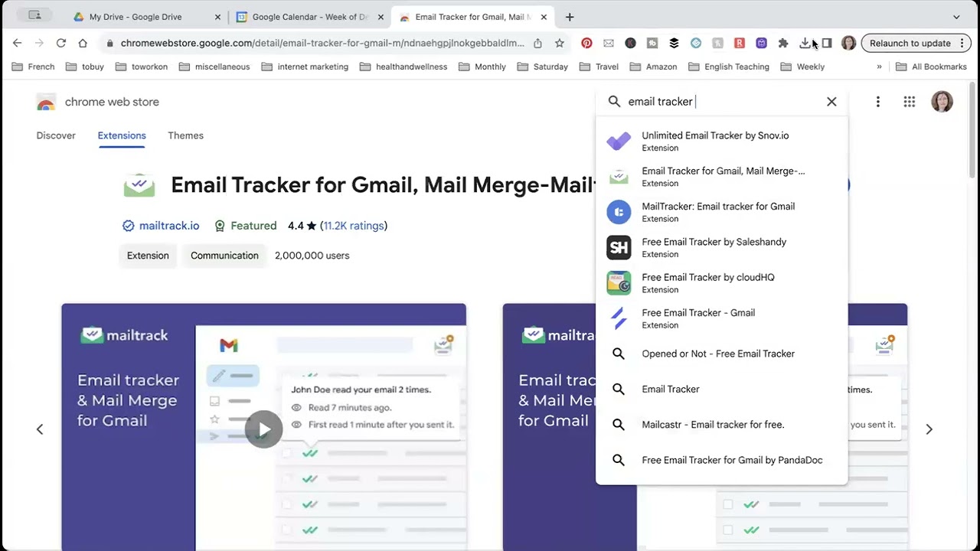The image size is (980, 551).
Task: Open Chrome's three-dot menu beside Relaunch
Action: coord(962,44)
